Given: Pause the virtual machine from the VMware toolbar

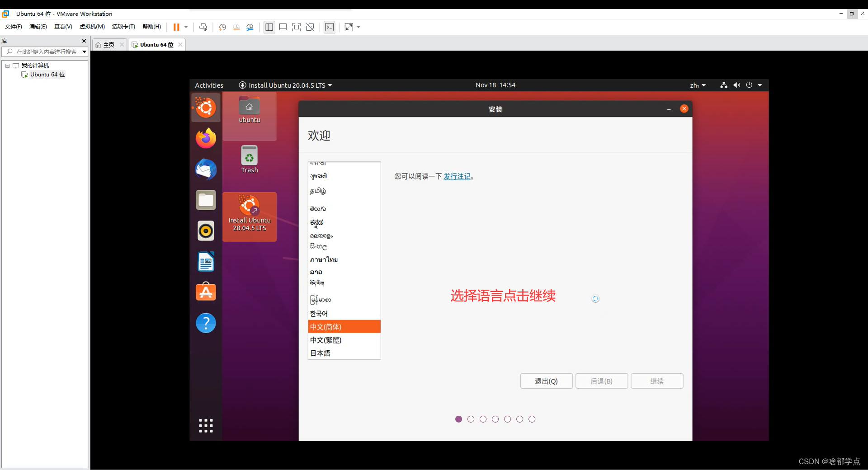Looking at the screenshot, I should [176, 27].
